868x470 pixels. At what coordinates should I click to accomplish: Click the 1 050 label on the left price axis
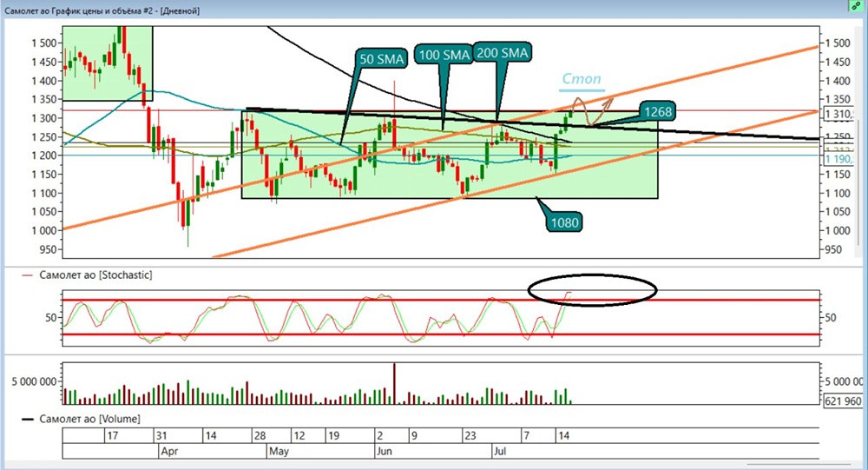click(x=43, y=212)
